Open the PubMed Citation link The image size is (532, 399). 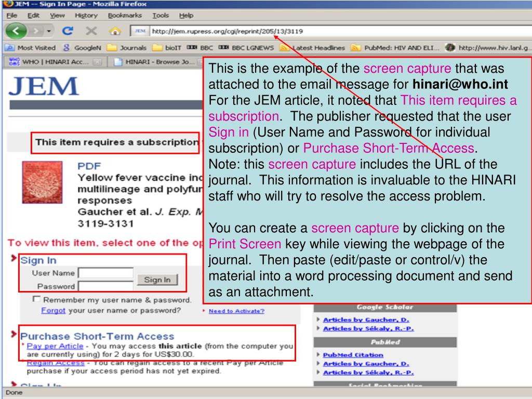pyautogui.click(x=353, y=355)
